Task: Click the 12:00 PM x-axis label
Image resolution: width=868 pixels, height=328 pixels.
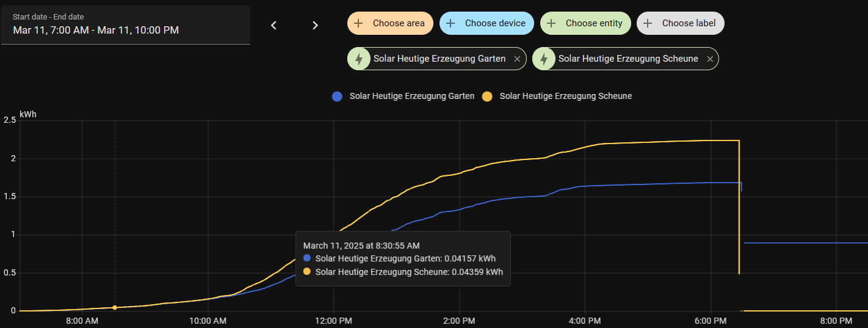Action: [333, 321]
